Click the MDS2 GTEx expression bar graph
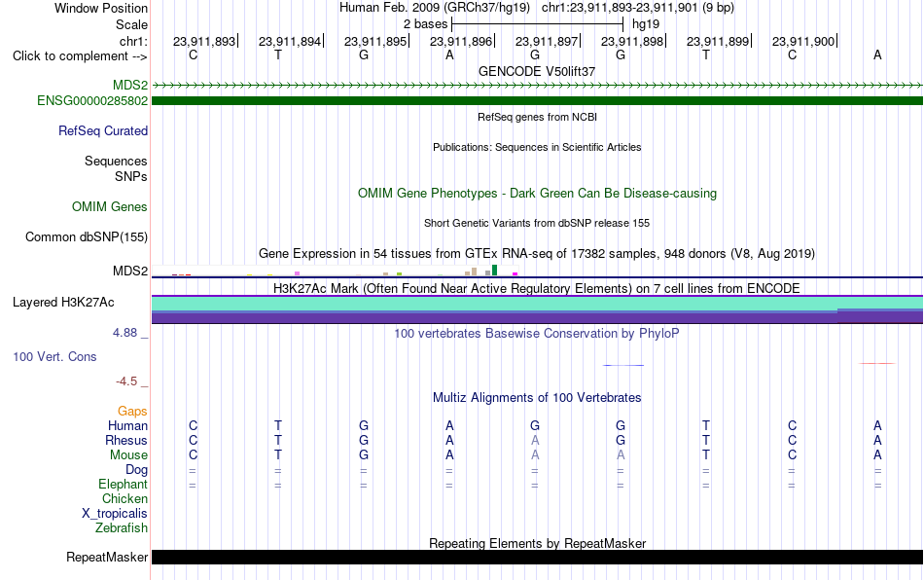 click(x=335, y=271)
